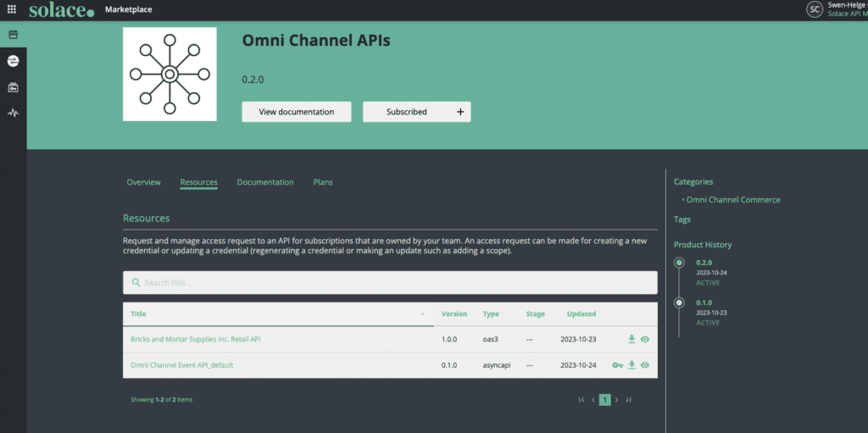Viewport: 868px width, 433px height.
Task: Open Omni Channel Event API_default link
Action: pyautogui.click(x=182, y=365)
